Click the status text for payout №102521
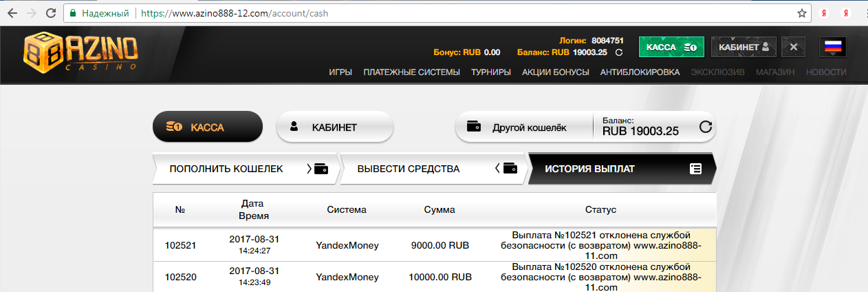The image size is (868, 292). (601, 244)
